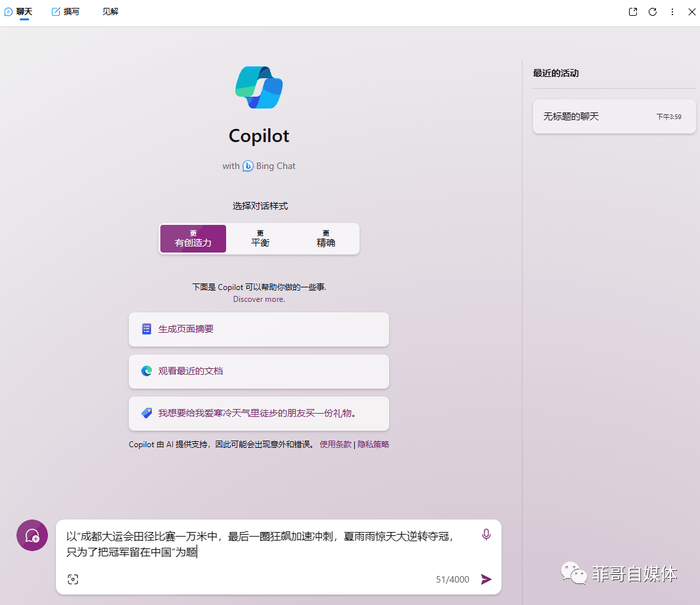Click the Edge icon beside 观看最近的文档
The image size is (700, 605).
(147, 371)
